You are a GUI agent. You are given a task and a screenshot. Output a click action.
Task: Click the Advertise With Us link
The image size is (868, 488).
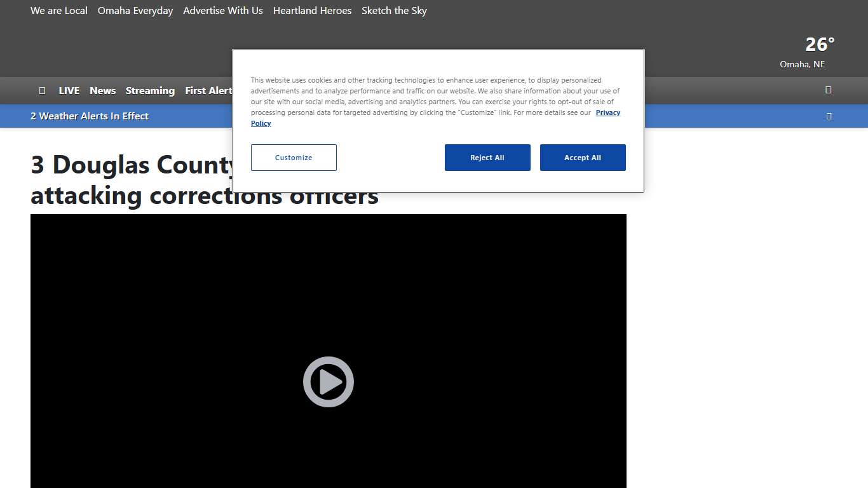point(223,11)
